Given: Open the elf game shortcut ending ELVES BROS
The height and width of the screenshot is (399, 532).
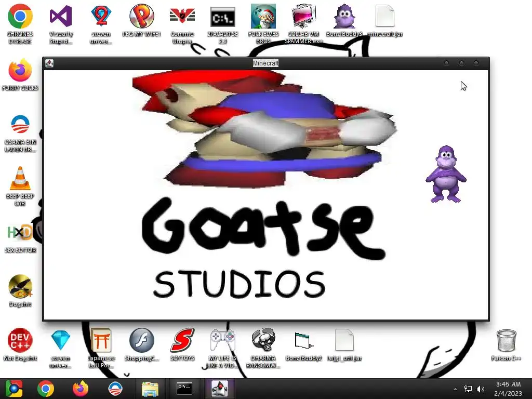Looking at the screenshot, I should pyautogui.click(x=263, y=24).
